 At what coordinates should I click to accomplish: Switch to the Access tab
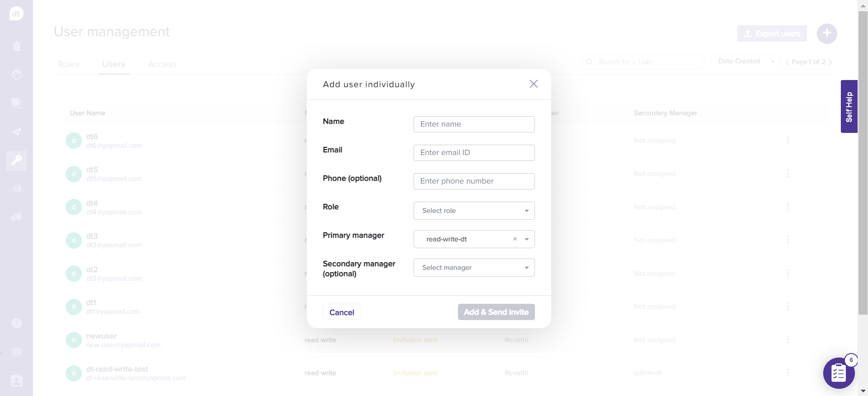[x=162, y=64]
